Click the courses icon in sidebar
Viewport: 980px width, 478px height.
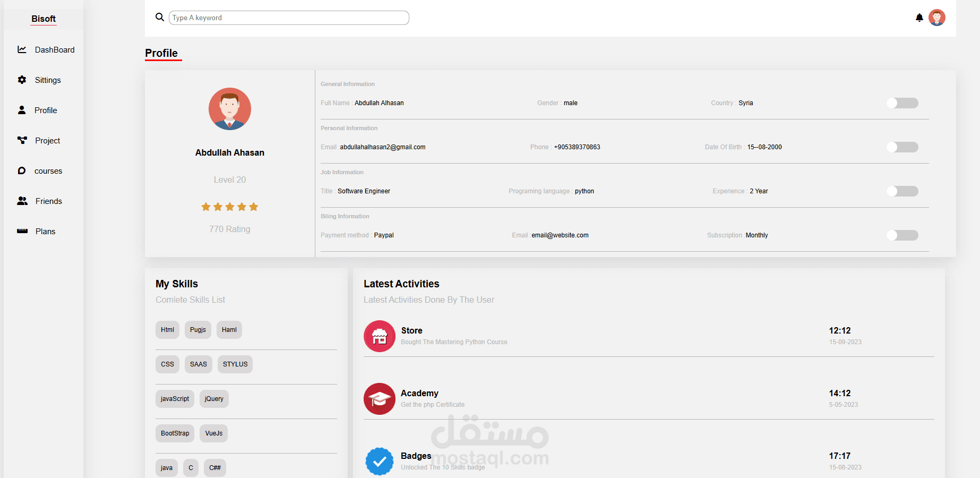(x=22, y=170)
